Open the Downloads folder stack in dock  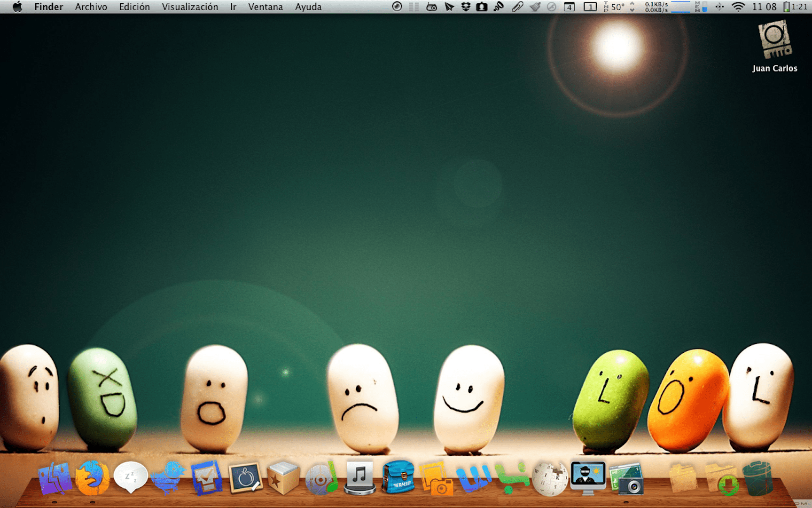click(721, 479)
